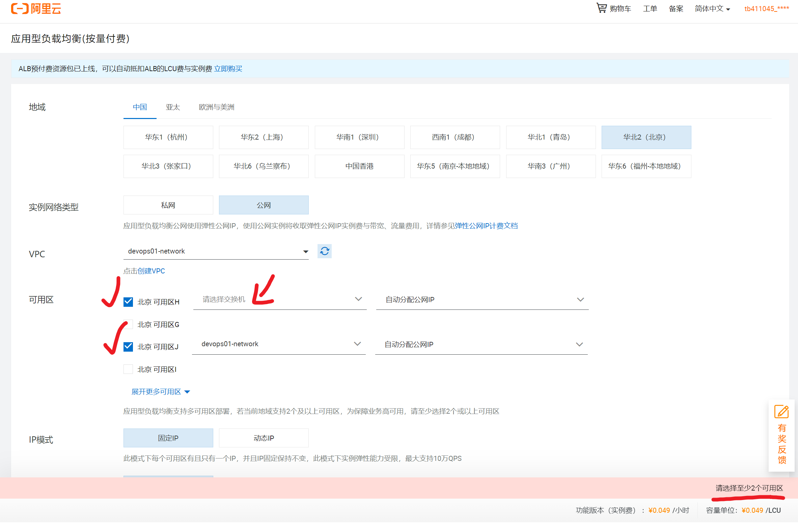Click the Alibaba Cloud logo
The height and width of the screenshot is (532, 798).
(36, 8)
